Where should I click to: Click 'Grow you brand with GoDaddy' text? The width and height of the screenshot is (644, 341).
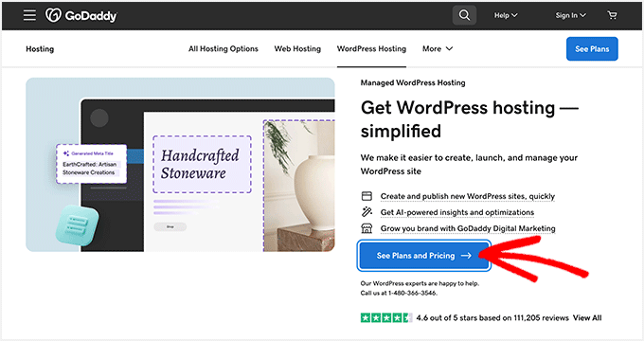click(x=468, y=228)
